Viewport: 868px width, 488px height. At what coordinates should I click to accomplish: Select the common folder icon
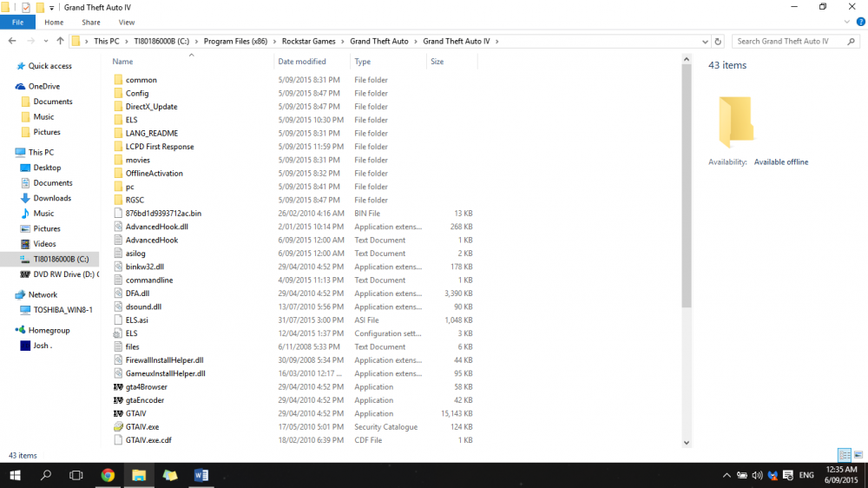(x=118, y=80)
